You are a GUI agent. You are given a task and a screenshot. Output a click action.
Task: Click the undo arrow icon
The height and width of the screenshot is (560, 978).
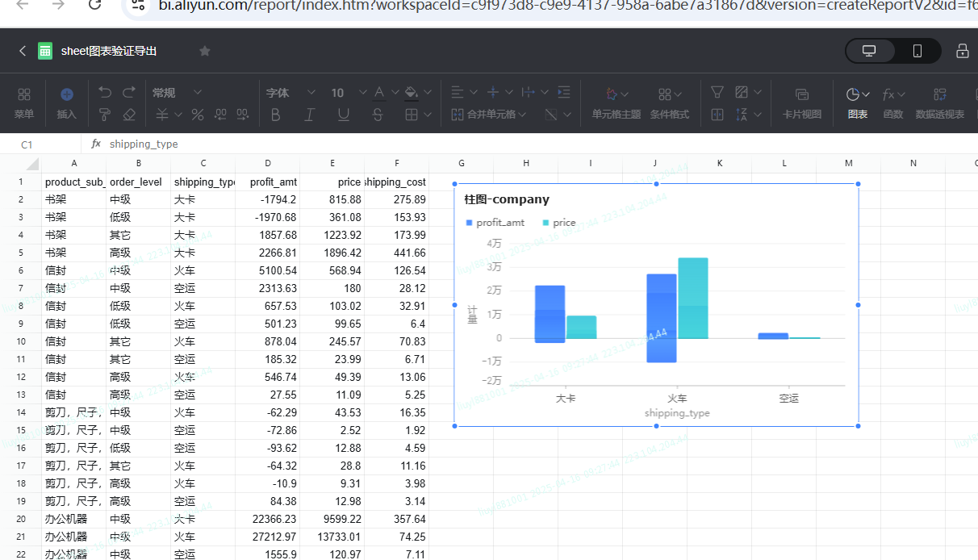tap(105, 93)
